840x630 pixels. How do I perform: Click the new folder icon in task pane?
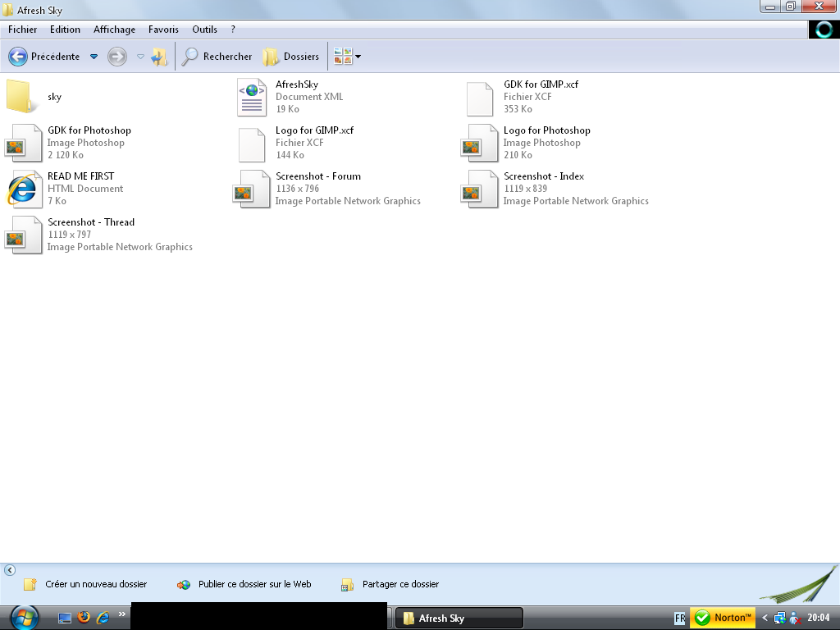30,584
